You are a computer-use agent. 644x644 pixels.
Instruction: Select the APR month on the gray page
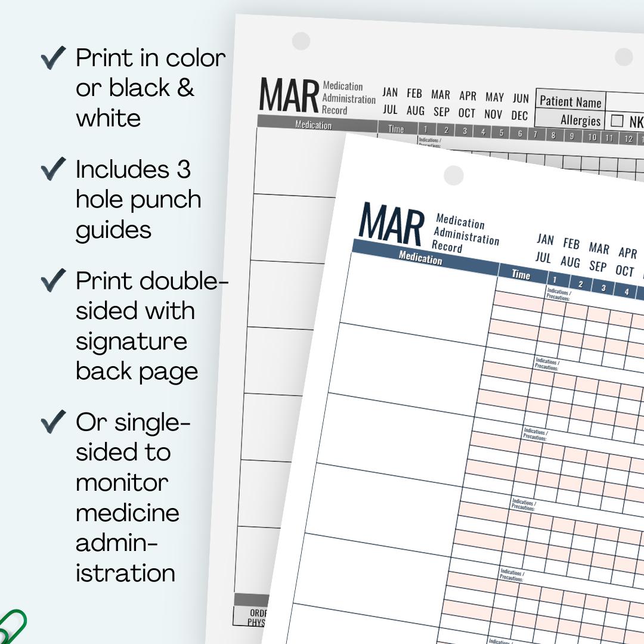coord(468,96)
